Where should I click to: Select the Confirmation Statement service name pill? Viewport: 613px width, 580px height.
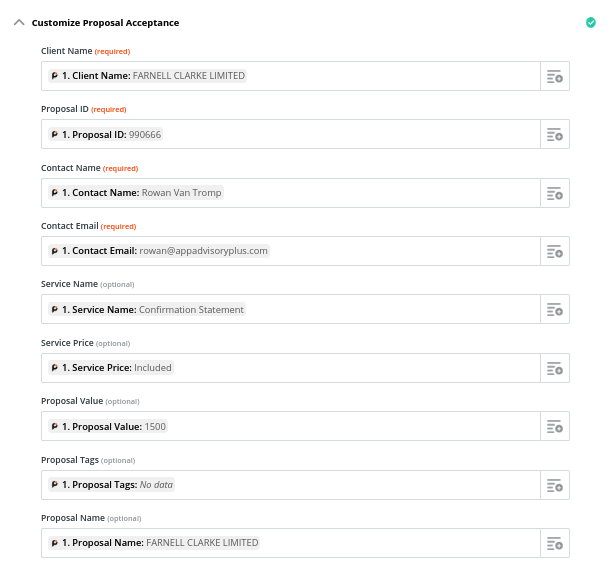click(x=147, y=310)
